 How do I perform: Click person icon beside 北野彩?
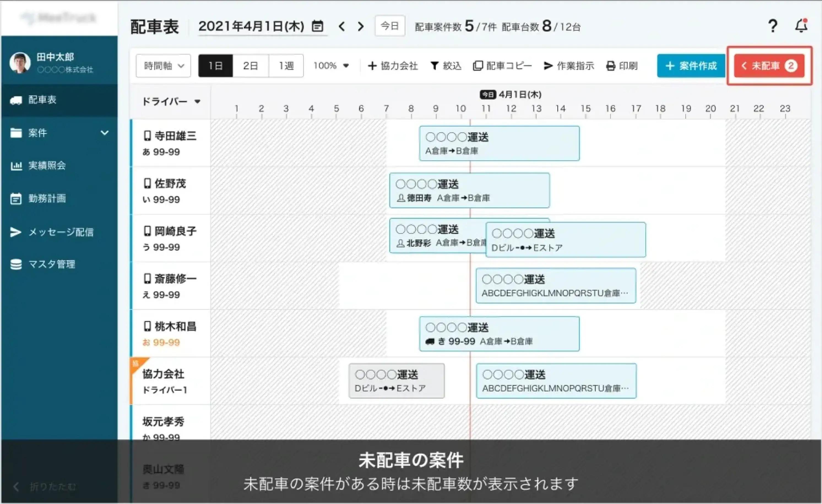point(400,243)
